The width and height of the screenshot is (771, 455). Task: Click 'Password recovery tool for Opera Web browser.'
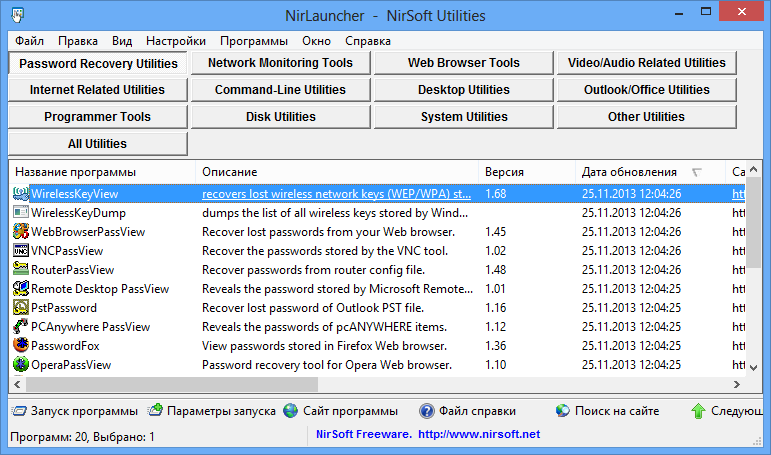pos(327,365)
